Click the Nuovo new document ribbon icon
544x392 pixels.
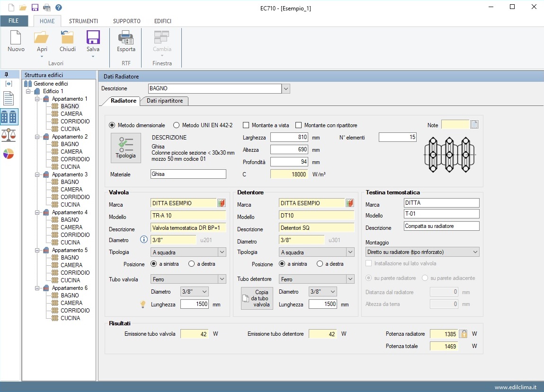pos(16,37)
